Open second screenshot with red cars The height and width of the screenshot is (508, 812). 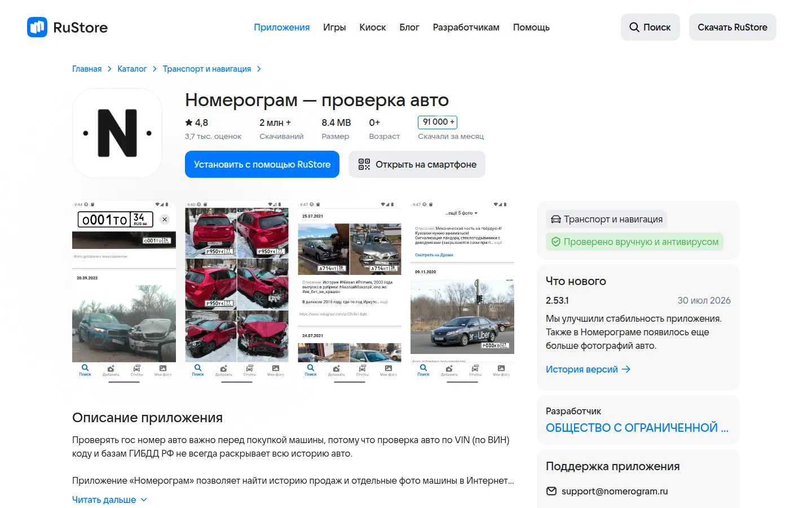[x=237, y=293]
